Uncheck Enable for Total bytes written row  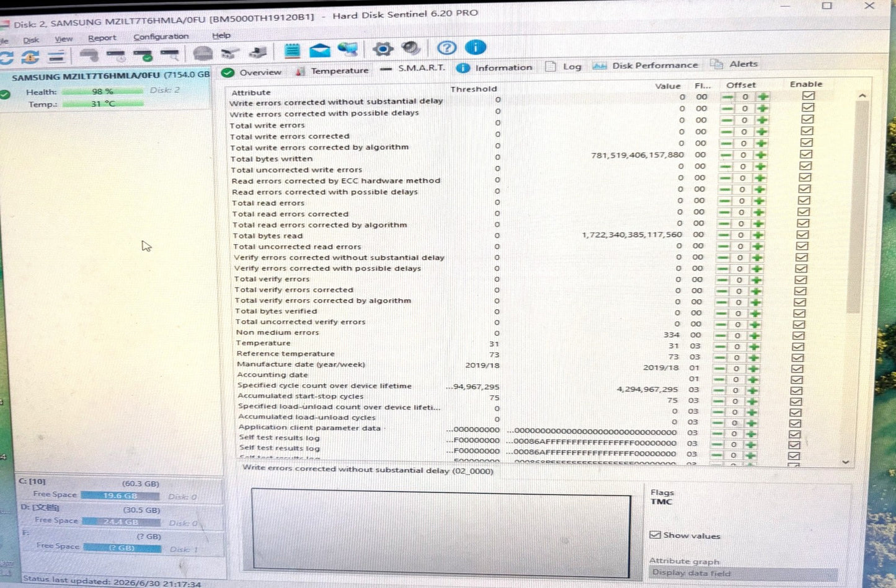coord(805,154)
